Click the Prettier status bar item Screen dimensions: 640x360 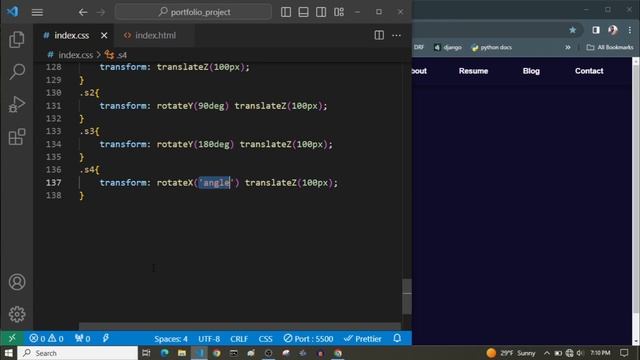coord(363,339)
